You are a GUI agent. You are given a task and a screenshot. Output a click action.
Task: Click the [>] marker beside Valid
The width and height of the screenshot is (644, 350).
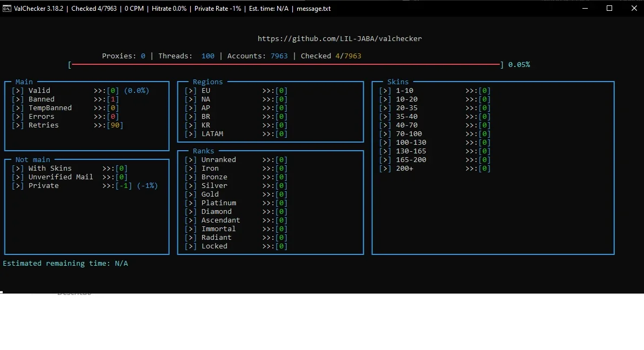[x=18, y=90]
